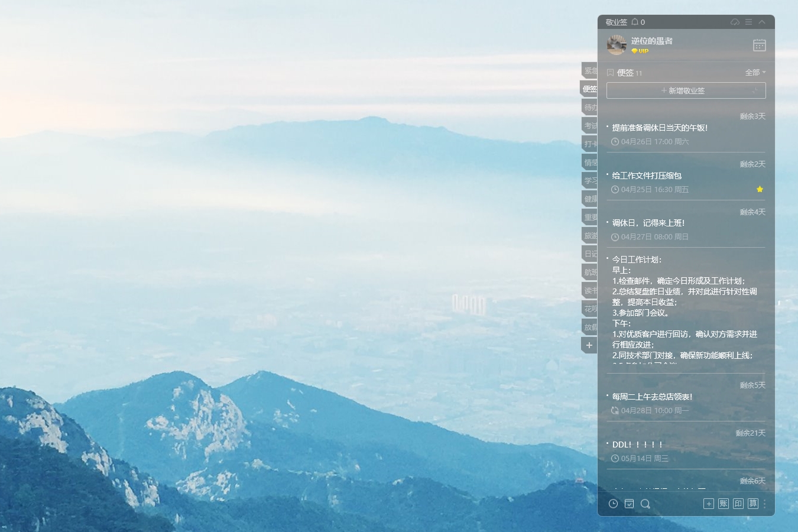
Task: Open the calendar icon beside the username
Action: (760, 45)
